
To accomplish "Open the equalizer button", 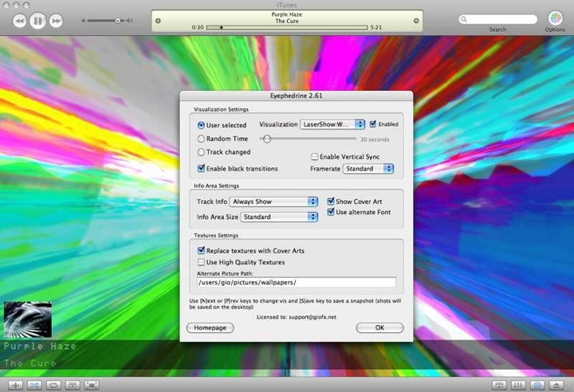I will pos(518,385).
